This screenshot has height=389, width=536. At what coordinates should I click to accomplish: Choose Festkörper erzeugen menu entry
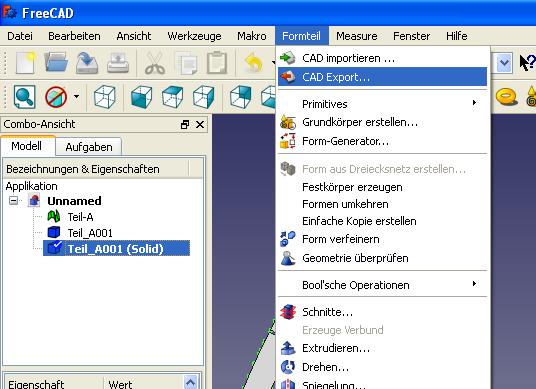click(x=383, y=187)
